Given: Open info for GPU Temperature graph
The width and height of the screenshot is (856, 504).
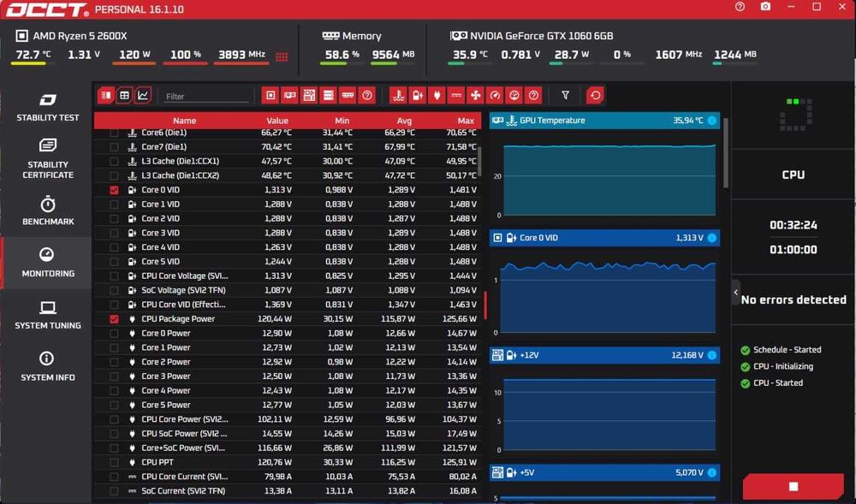Looking at the screenshot, I should tap(712, 121).
